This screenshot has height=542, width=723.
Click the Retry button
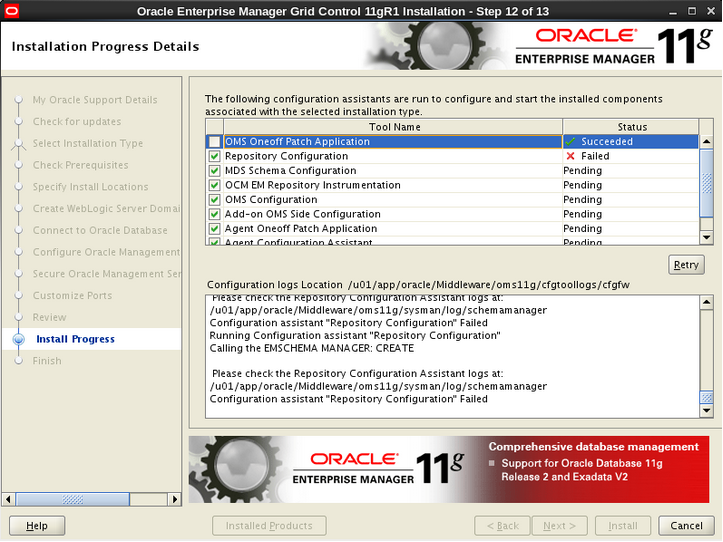[686, 265]
